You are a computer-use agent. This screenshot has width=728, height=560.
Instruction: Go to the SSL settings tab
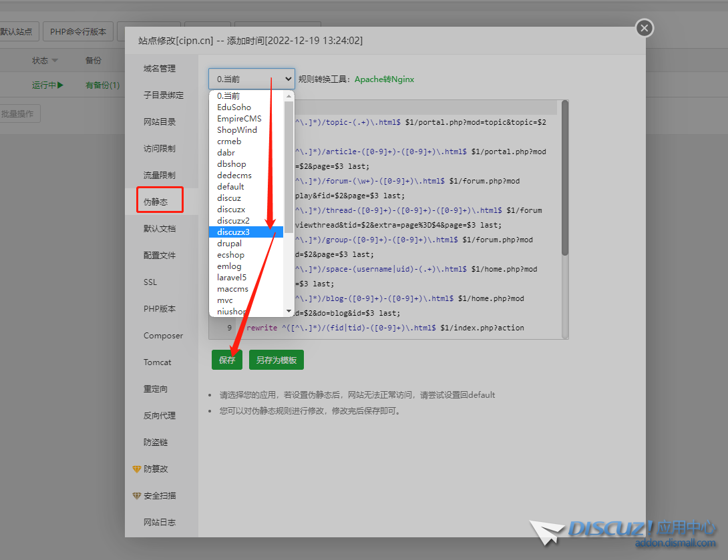[x=150, y=282]
